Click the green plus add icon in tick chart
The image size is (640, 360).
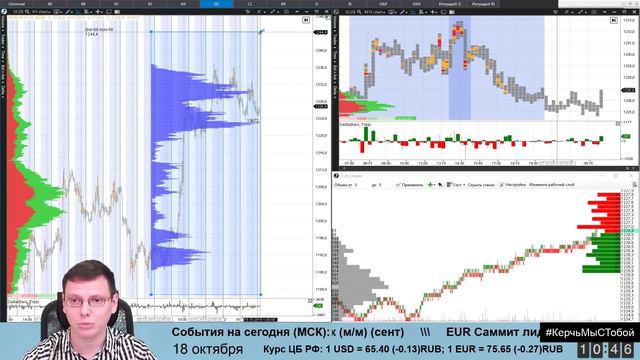tap(430, 185)
